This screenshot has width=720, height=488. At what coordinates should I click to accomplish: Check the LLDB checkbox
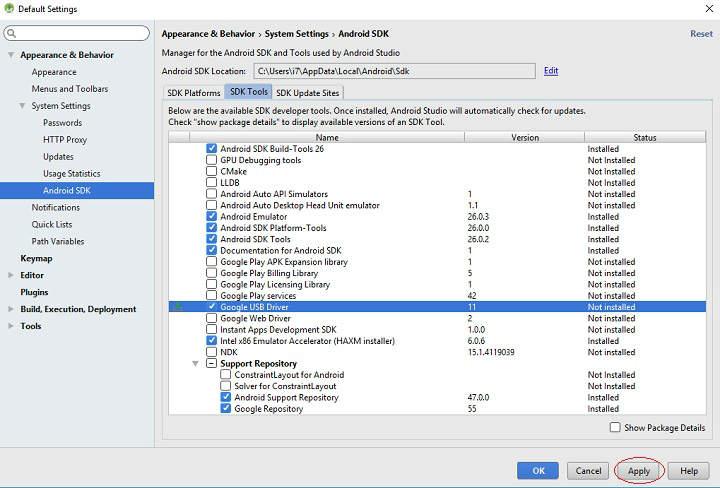(211, 182)
